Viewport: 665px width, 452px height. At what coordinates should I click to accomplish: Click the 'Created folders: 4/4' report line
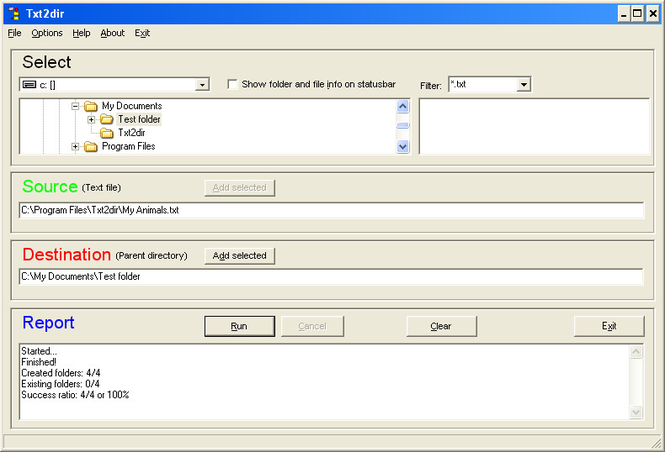(61, 373)
